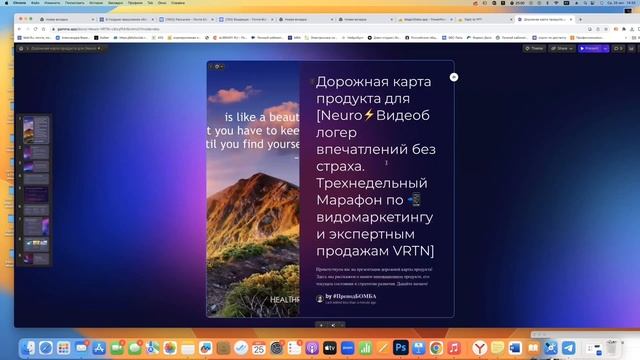Viewport: 640px width, 360px height.
Task: Close the active Gamma Chrome tab
Action: tap(571, 19)
